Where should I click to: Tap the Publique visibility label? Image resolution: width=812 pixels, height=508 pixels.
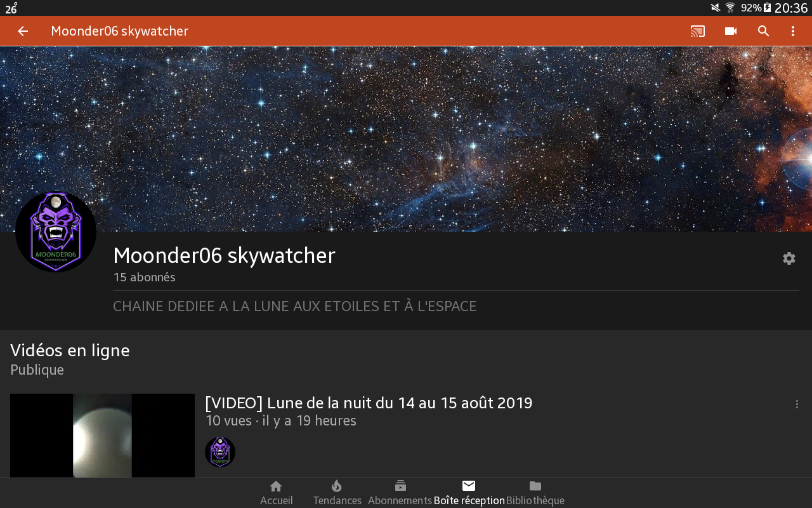[37, 370]
